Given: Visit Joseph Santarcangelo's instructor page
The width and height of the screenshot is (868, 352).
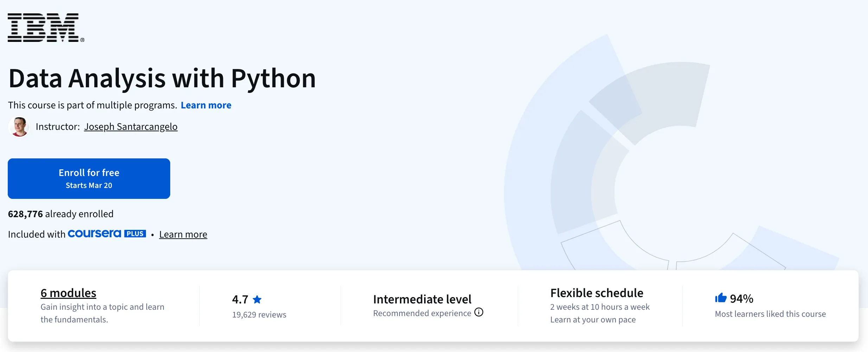Looking at the screenshot, I should (x=130, y=126).
